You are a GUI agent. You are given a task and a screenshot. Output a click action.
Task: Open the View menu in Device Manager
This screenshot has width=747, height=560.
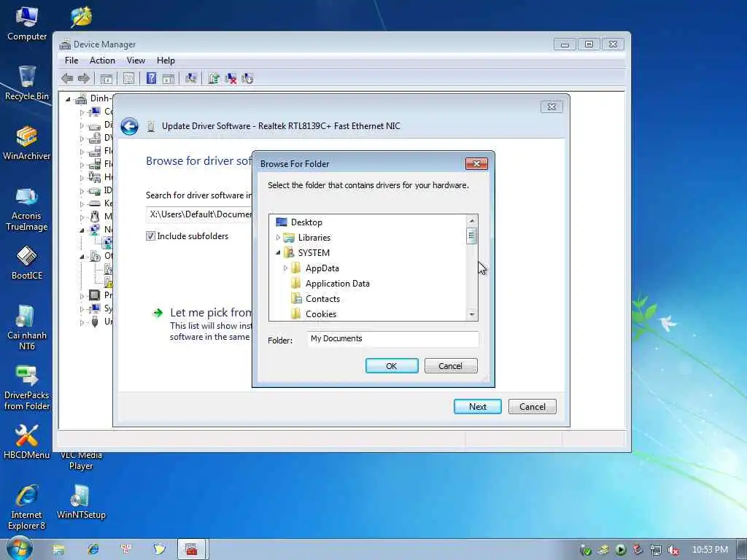(x=136, y=61)
